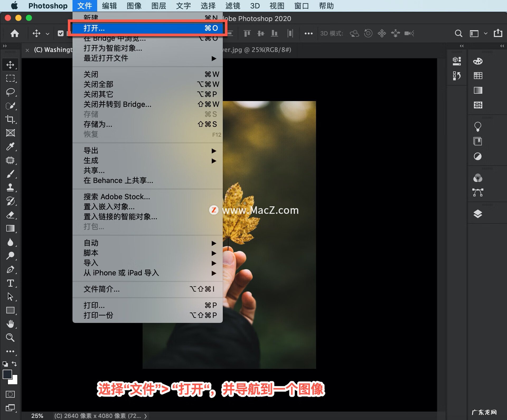Open the 编辑 menu in the menu bar
Viewport: 507px width, 420px height.
(109, 6)
